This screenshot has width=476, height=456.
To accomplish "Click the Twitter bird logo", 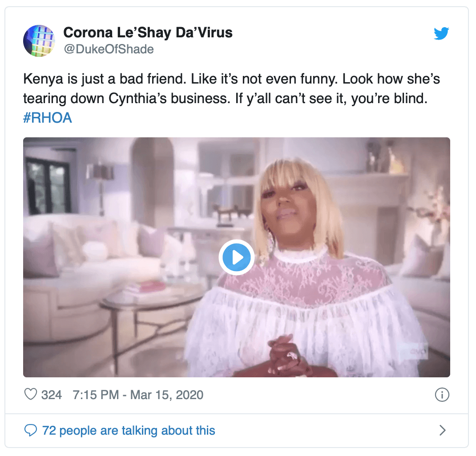I will click(x=441, y=33).
